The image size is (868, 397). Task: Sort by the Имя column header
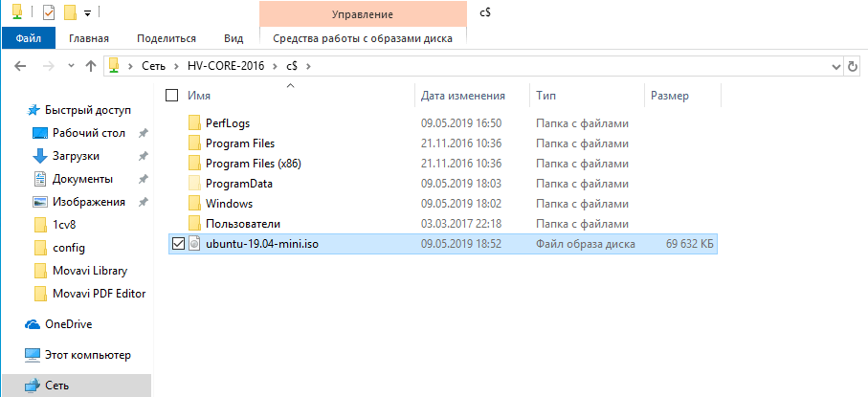[x=199, y=96]
